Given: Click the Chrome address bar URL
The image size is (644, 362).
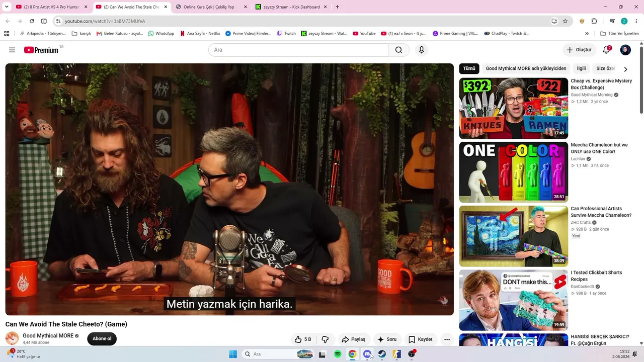Looking at the screenshot, I should click(105, 21).
